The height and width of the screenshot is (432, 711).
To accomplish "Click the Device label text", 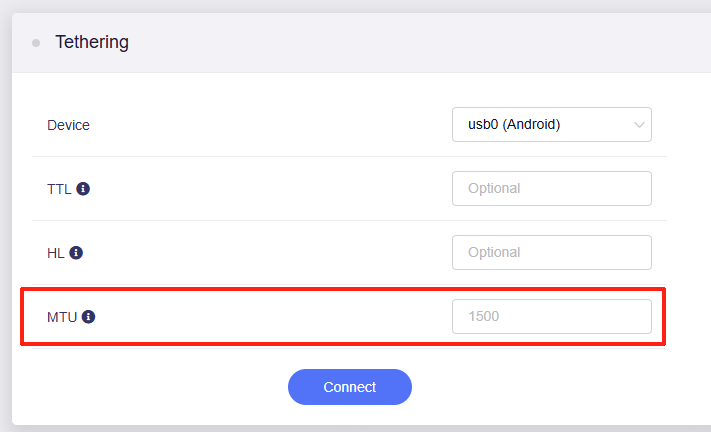I will [68, 125].
